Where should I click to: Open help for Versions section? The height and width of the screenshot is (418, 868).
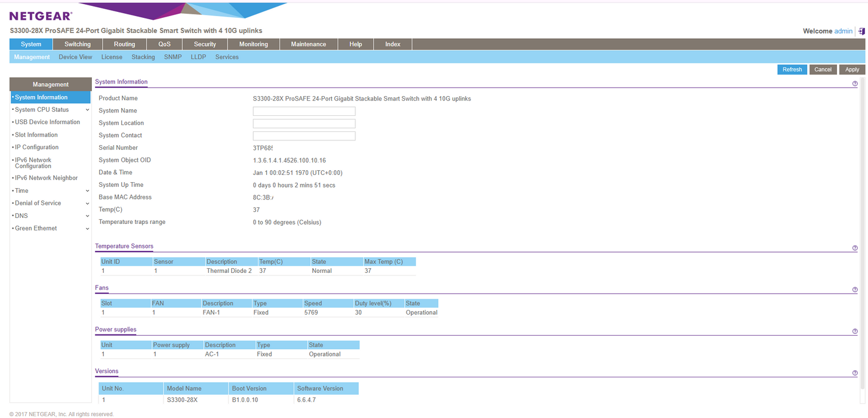tap(855, 373)
